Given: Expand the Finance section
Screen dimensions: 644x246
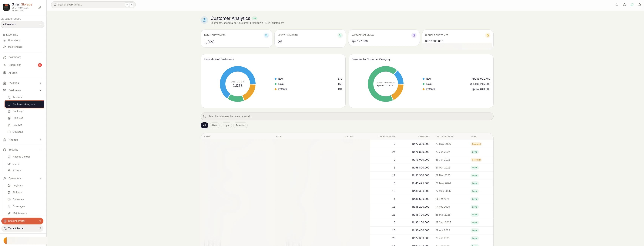Looking at the screenshot, I should [x=22, y=140].
